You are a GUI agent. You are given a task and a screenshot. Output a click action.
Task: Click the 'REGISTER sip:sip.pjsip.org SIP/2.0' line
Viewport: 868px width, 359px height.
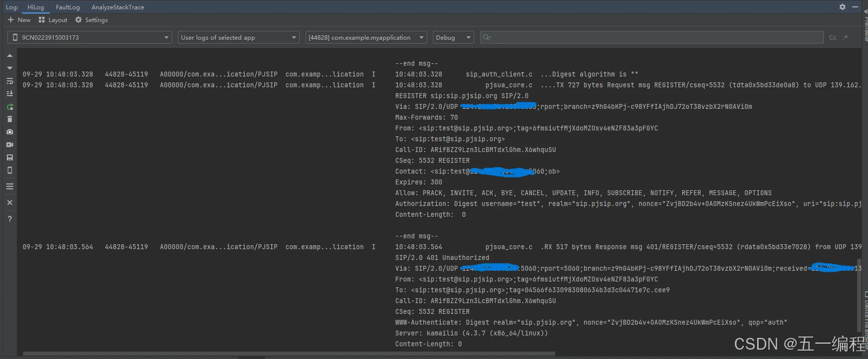461,96
